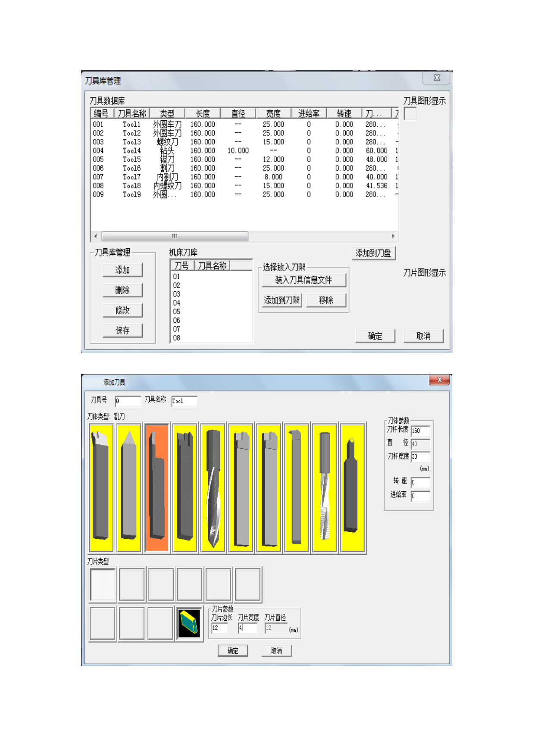Click 添加 button in tool library management
Viewport: 535px width, 756px height.
122,270
